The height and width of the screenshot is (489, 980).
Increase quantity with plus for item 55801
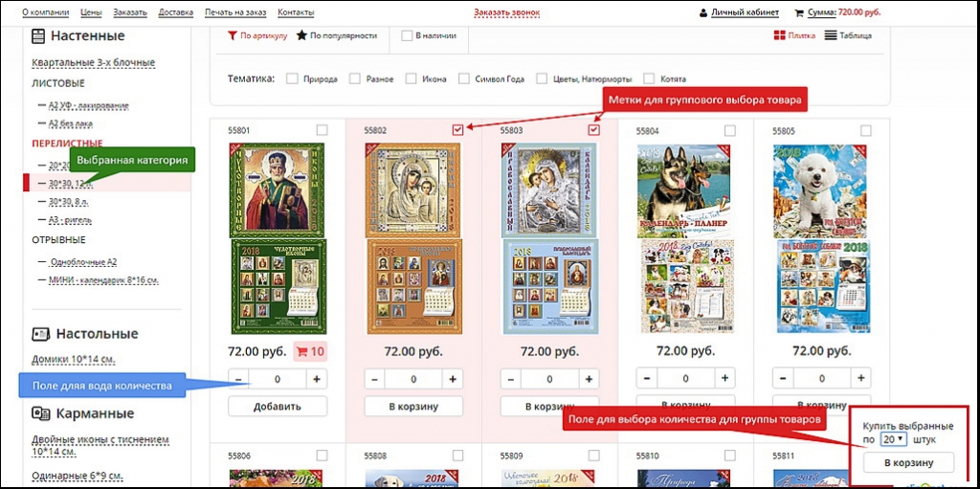click(316, 379)
